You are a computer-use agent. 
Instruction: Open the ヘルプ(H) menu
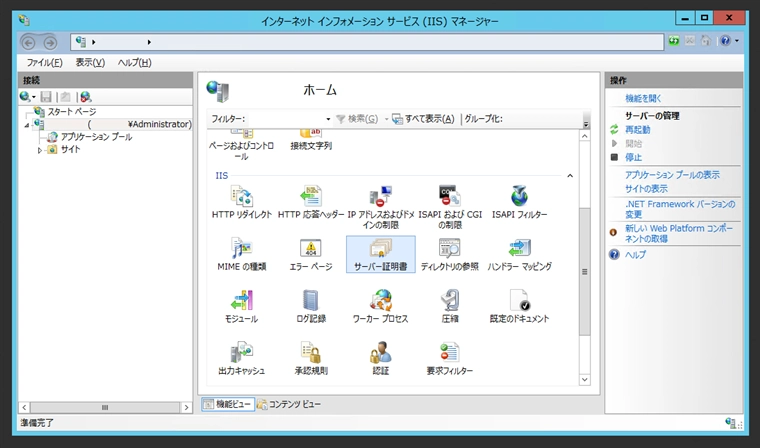[x=134, y=63]
